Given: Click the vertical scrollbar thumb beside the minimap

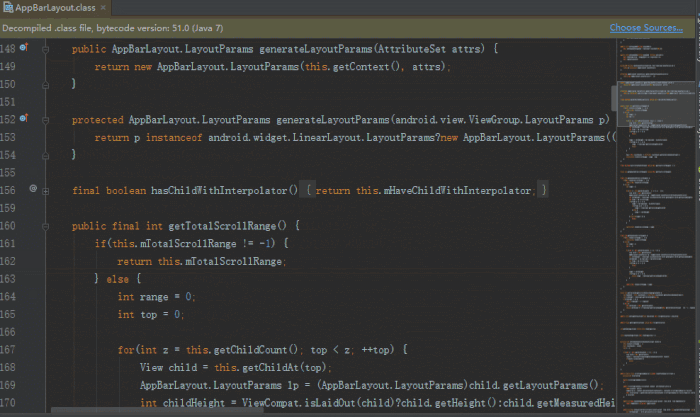Looking at the screenshot, I should 614,97.
